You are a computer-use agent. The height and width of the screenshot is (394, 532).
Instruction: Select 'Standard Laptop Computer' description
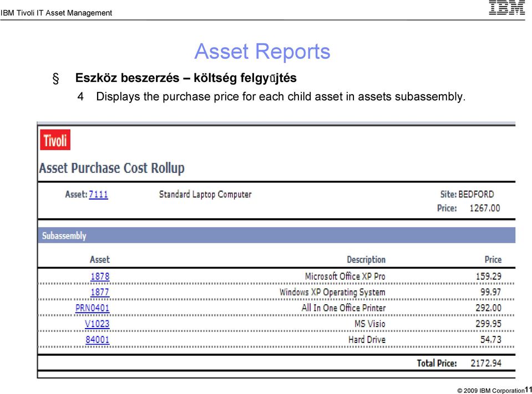pyautogui.click(x=205, y=195)
